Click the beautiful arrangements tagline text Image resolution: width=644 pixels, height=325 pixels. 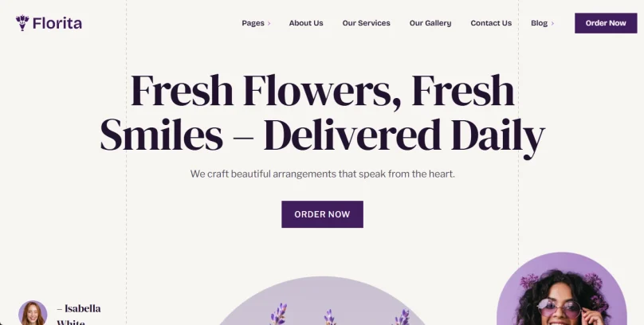[x=322, y=174]
